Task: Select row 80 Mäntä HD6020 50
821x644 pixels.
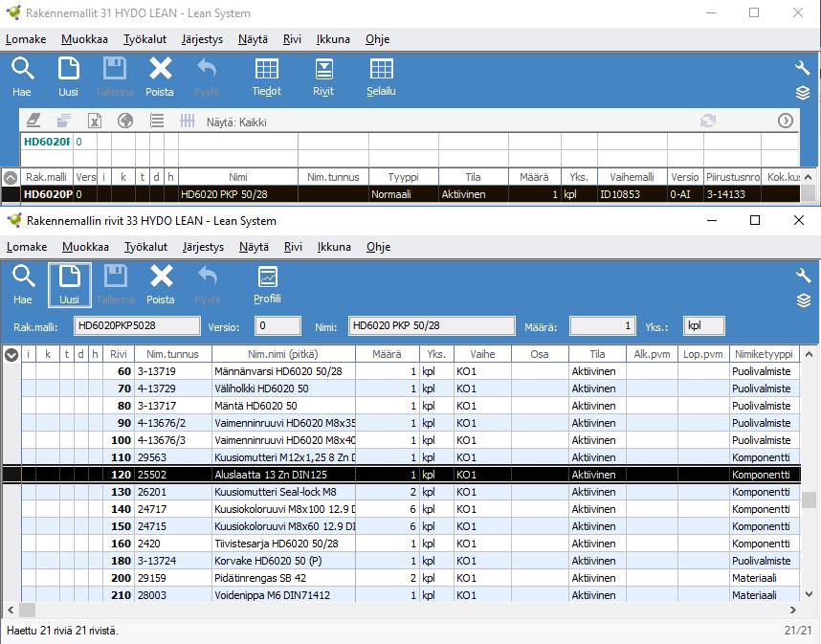Action: click(x=410, y=406)
